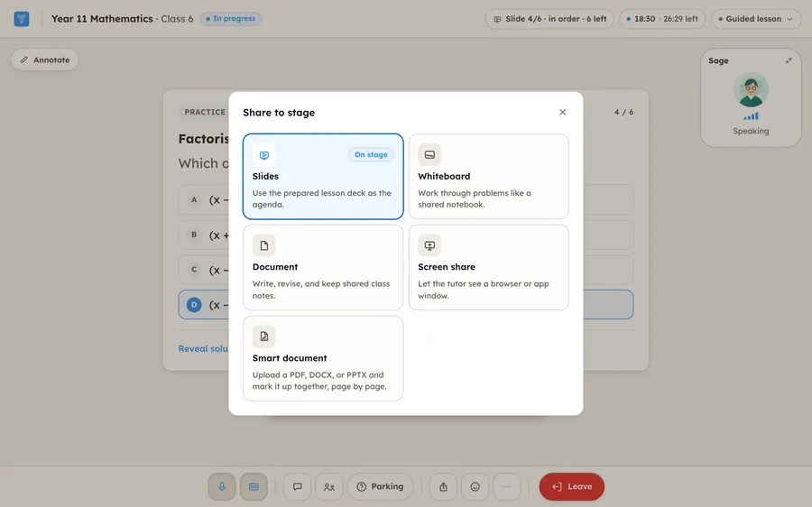Select the Screen share card
Image resolution: width=812 pixels, height=507 pixels.
pyautogui.click(x=488, y=267)
